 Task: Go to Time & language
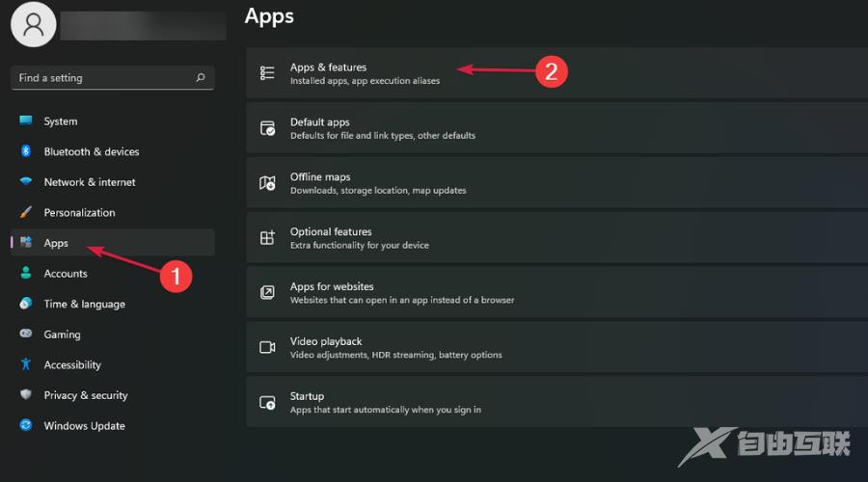click(113, 304)
